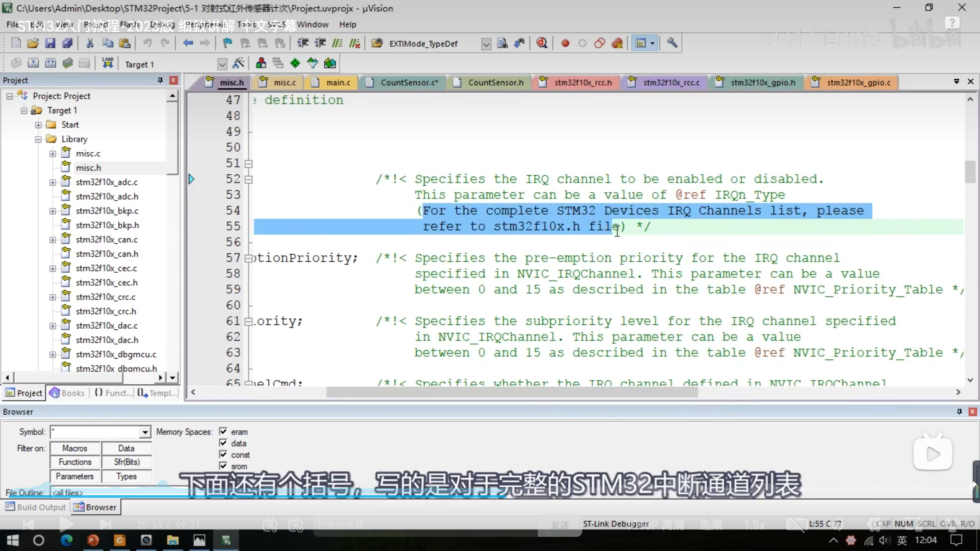
Task: Click the Macros filter button
Action: [75, 448]
